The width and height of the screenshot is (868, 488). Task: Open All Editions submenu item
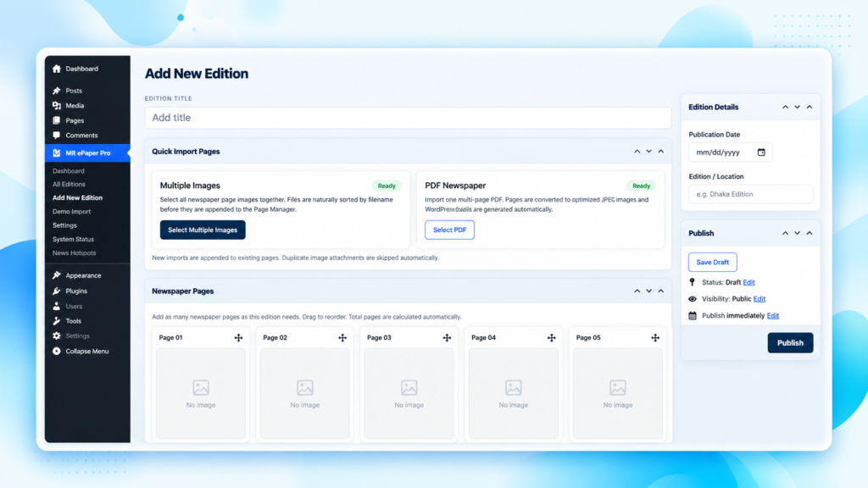(69, 184)
